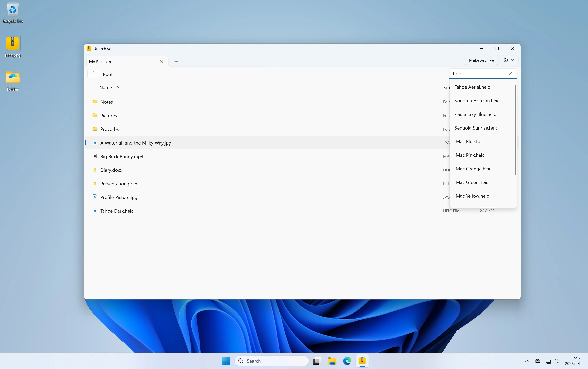Click the up-arrow navigate to parent button
Viewport: 588px width, 369px height.
point(94,74)
